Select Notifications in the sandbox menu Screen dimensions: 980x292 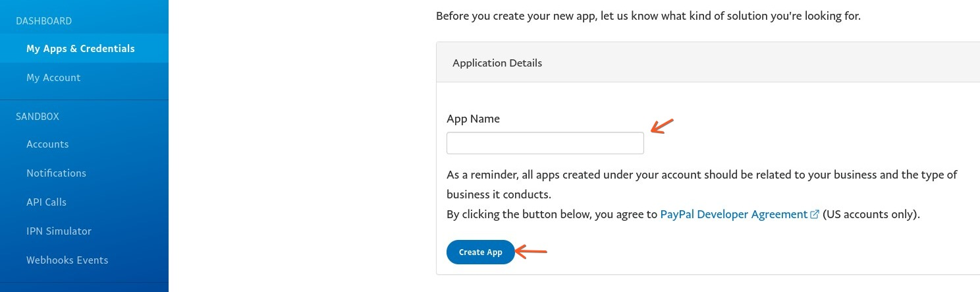click(56, 173)
